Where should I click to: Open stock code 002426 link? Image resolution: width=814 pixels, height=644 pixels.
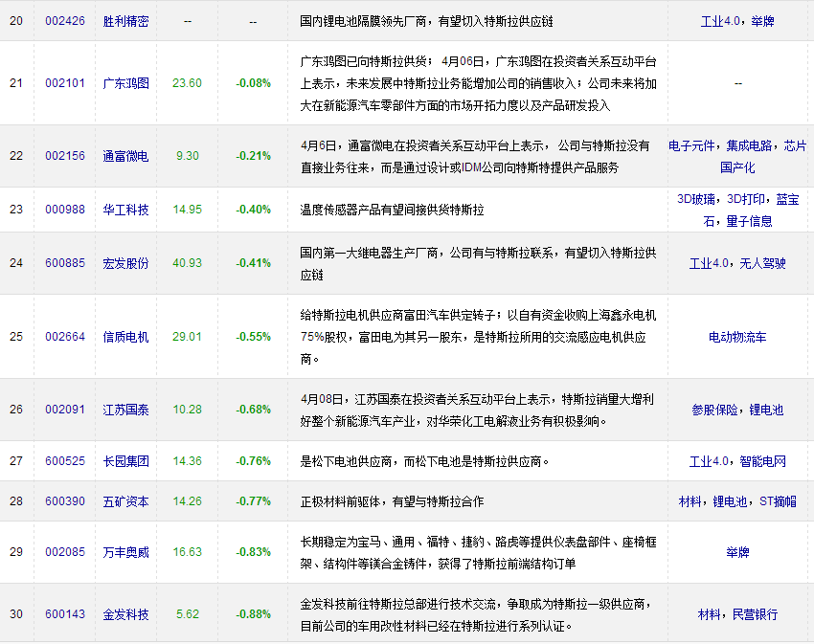(x=65, y=21)
